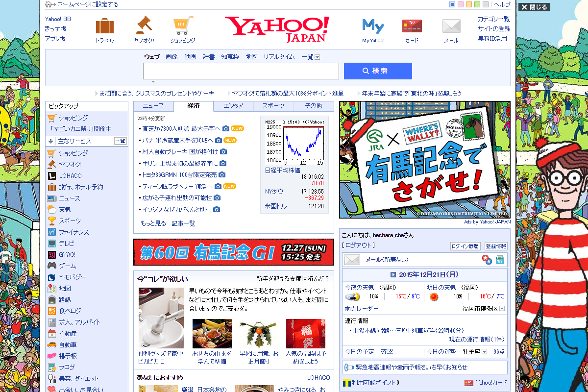Click ホームページに設定する link
588x392 pixels.
pyautogui.click(x=88, y=4)
